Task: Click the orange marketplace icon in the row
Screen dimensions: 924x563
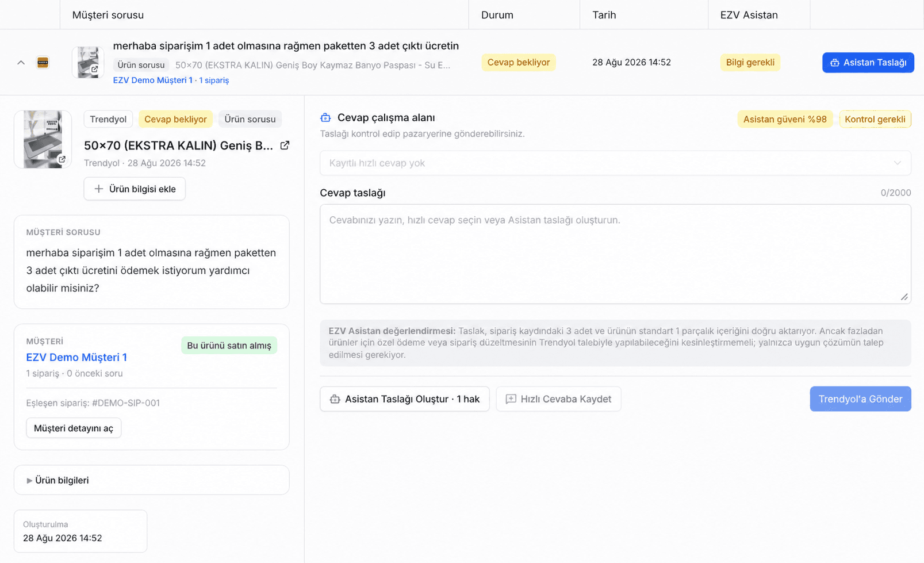Action: tap(43, 62)
